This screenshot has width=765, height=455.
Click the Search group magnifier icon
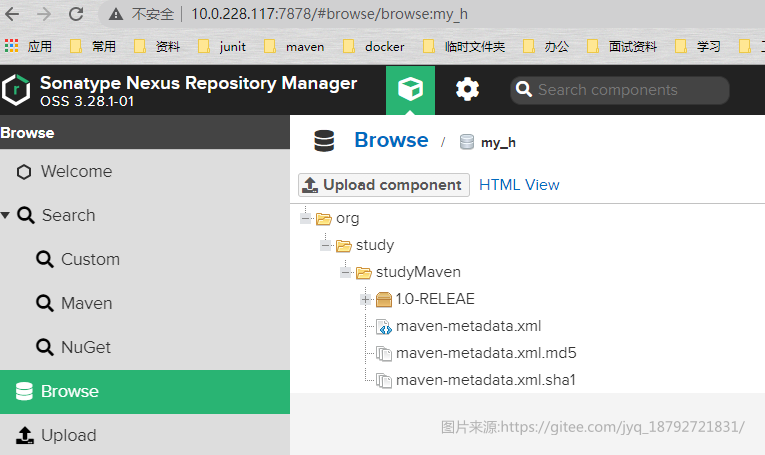[26, 215]
